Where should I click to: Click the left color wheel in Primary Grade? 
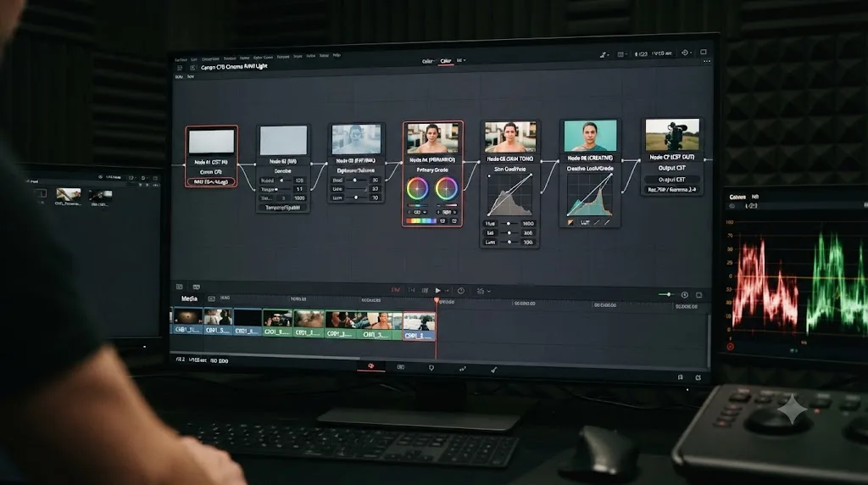[x=417, y=189]
